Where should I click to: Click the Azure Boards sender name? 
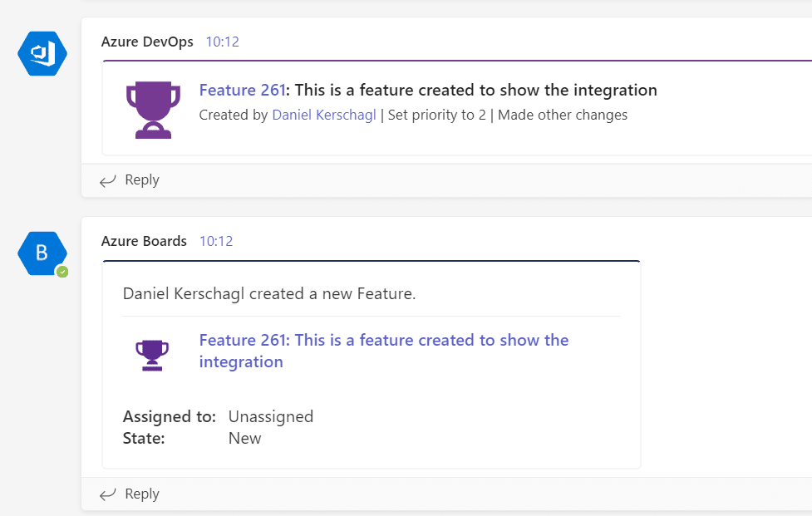click(144, 241)
